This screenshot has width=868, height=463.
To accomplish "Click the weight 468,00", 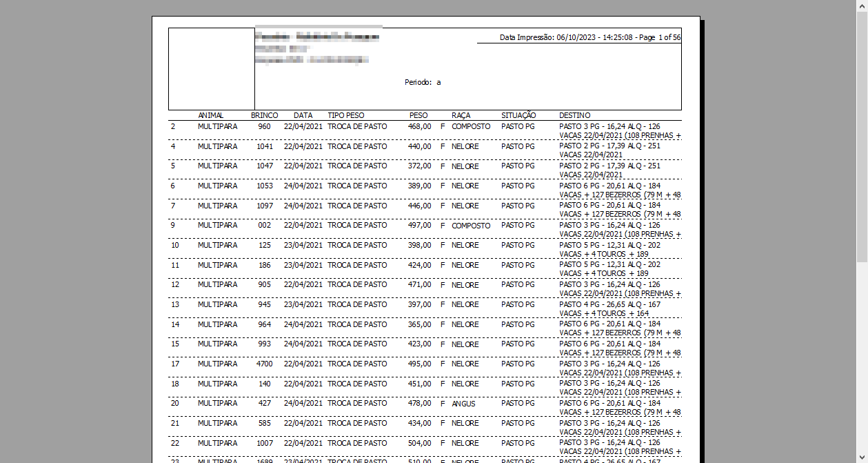I will pos(420,126).
